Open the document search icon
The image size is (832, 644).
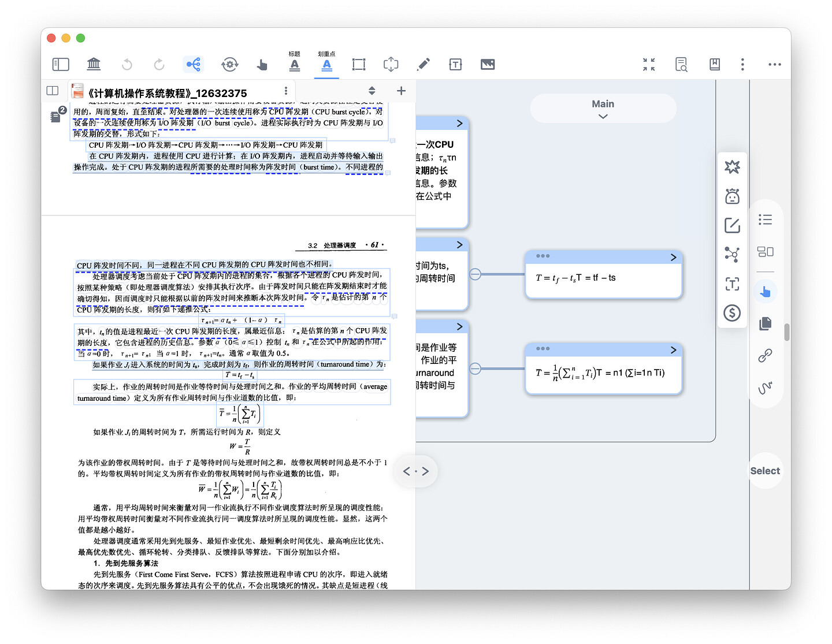point(681,64)
